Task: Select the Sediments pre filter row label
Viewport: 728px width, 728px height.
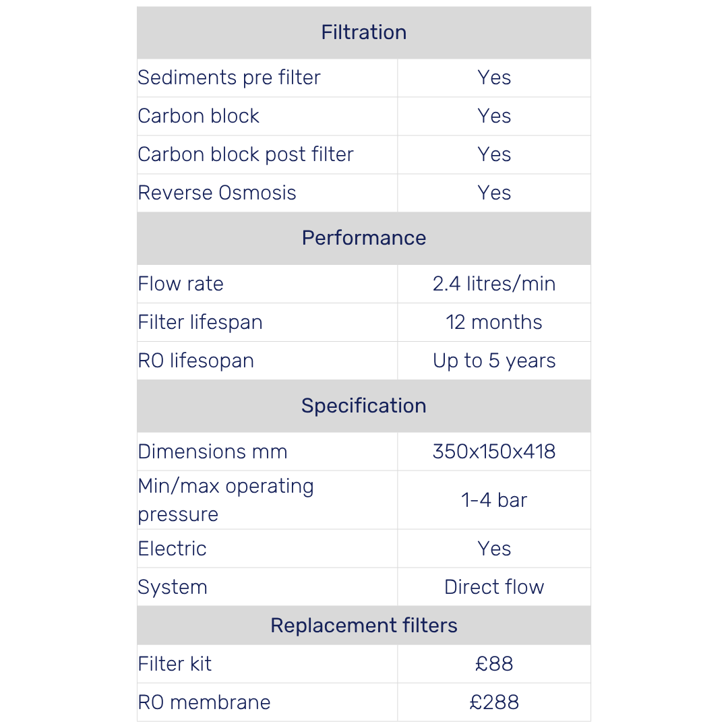Action: point(229,78)
